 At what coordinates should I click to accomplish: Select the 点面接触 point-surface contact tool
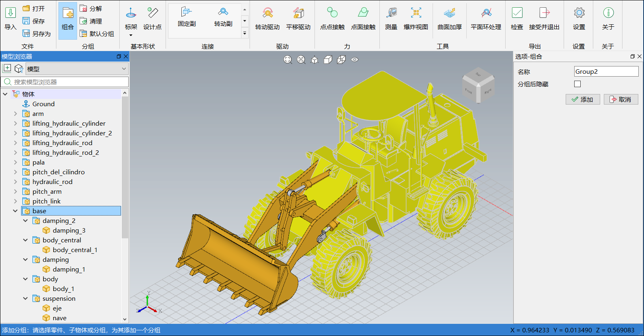pyautogui.click(x=363, y=19)
